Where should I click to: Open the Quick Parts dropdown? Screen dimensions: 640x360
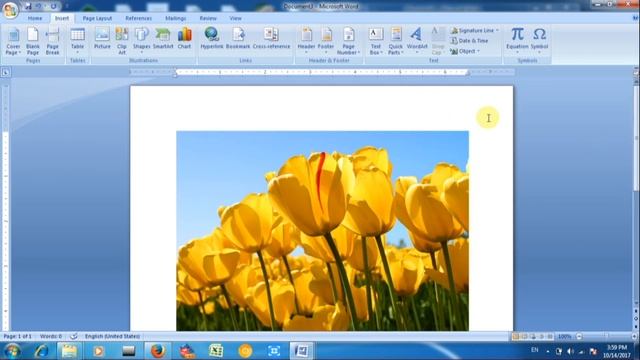[x=396, y=41]
